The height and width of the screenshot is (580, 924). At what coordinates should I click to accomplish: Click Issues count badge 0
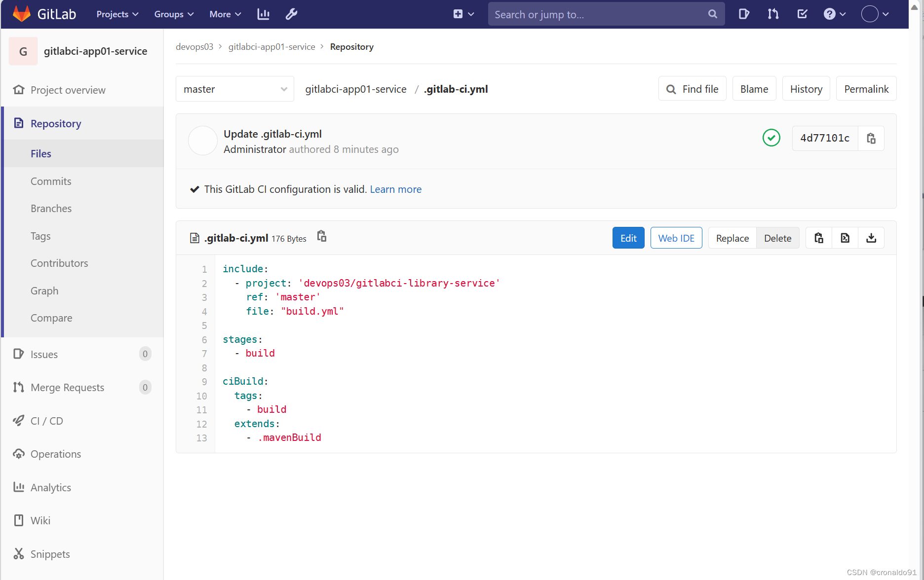[145, 354]
